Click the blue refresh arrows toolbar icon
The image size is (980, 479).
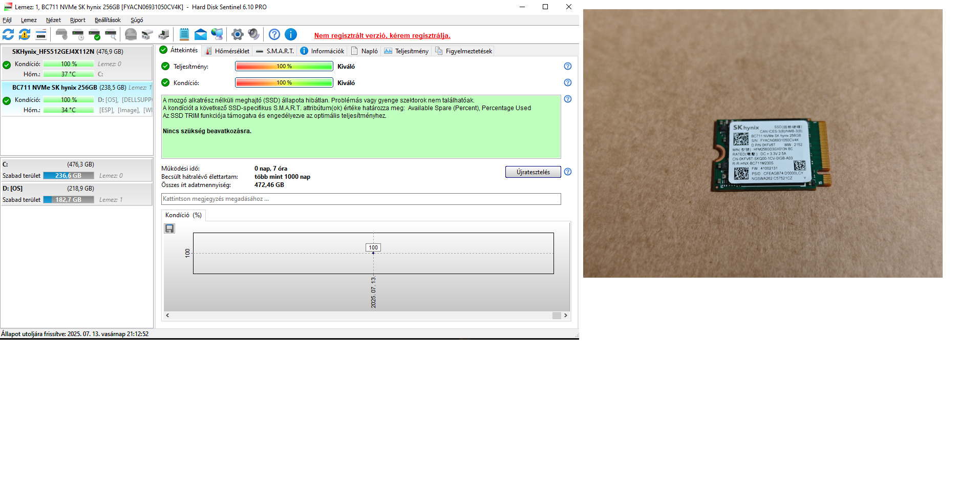click(8, 34)
